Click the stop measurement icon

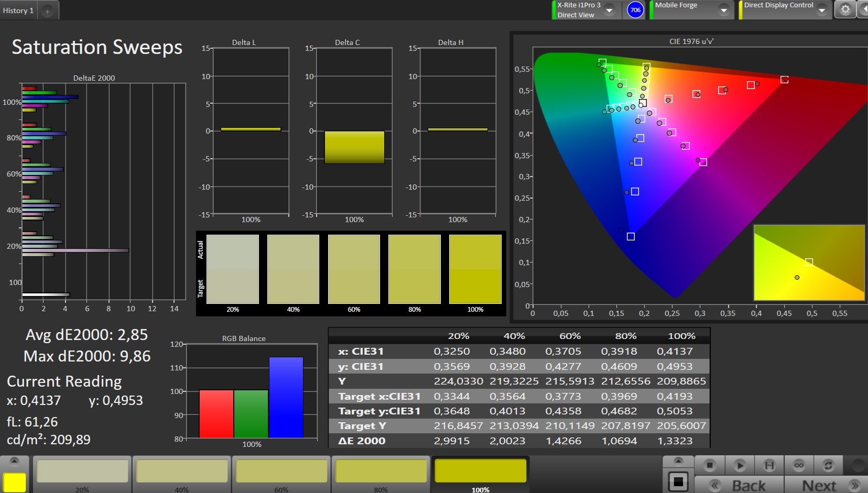(710, 465)
